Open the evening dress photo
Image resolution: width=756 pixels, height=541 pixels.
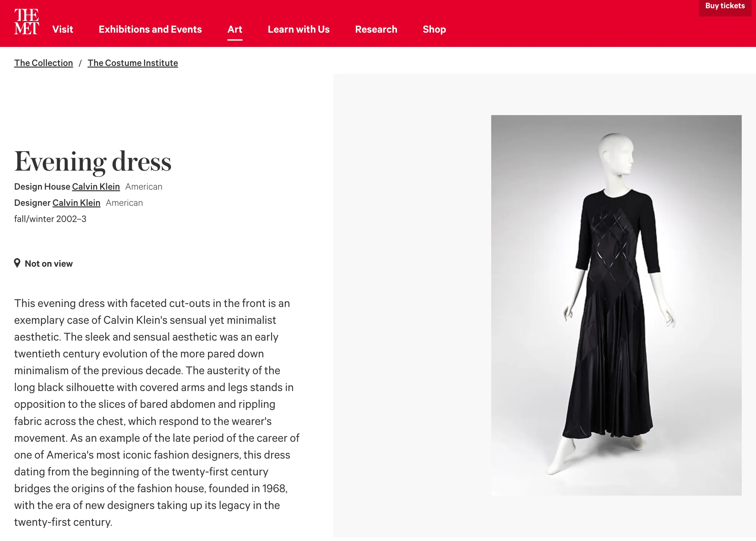(x=616, y=305)
